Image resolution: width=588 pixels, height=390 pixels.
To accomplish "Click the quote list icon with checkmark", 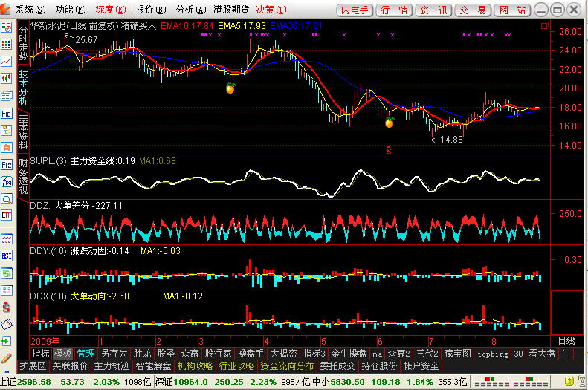I will pyautogui.click(x=7, y=27).
